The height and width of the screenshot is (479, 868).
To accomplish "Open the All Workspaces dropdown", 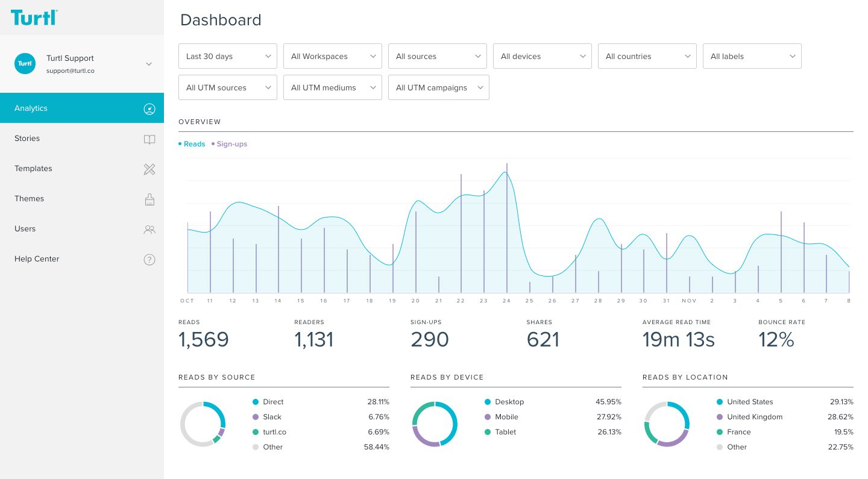I will pos(333,56).
